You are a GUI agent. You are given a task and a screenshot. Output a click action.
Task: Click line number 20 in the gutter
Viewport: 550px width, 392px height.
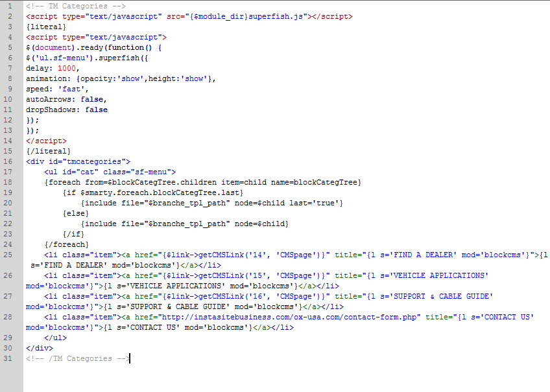tap(8, 203)
